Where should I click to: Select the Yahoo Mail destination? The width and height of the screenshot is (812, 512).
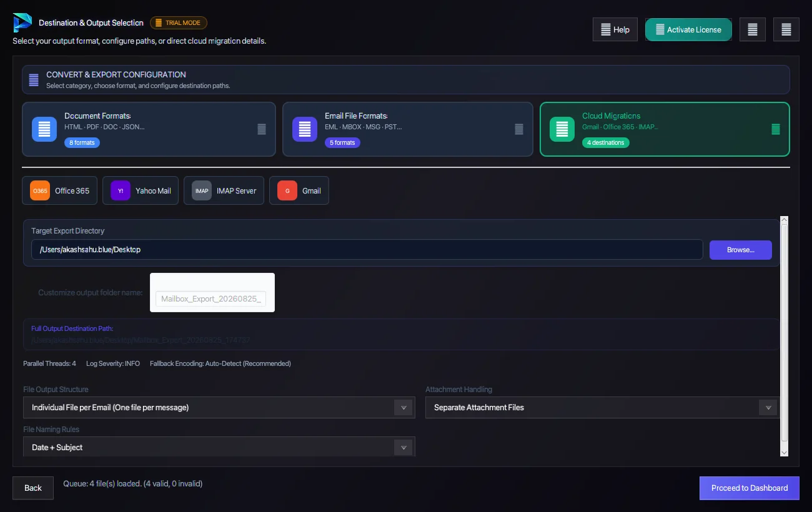(x=141, y=190)
